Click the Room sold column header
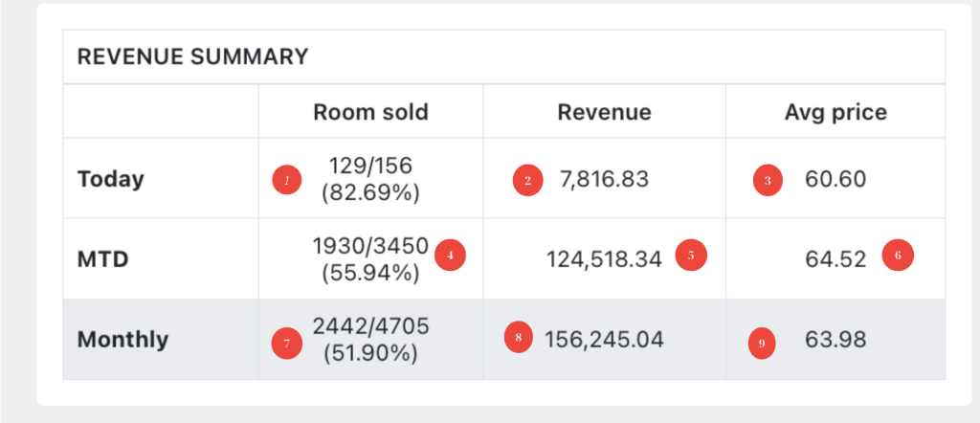The width and height of the screenshot is (980, 423). (370, 113)
